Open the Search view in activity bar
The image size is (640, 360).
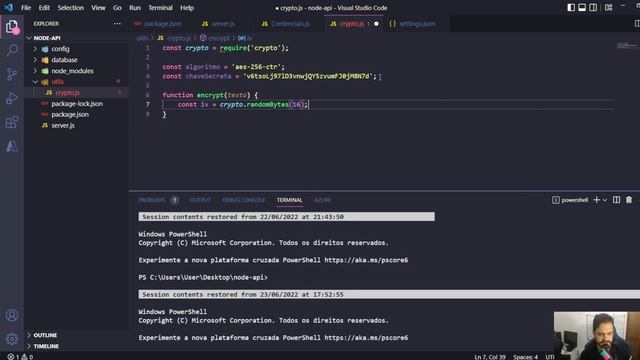coord(12,50)
